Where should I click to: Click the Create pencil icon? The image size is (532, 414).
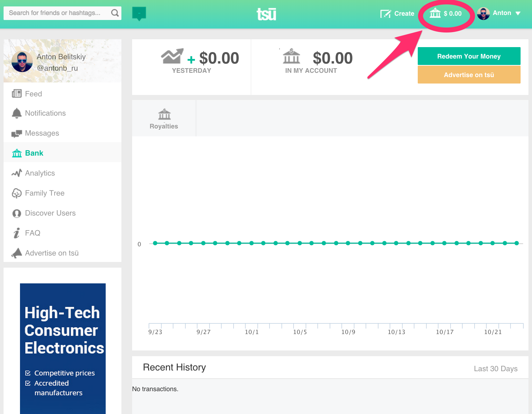tap(386, 14)
